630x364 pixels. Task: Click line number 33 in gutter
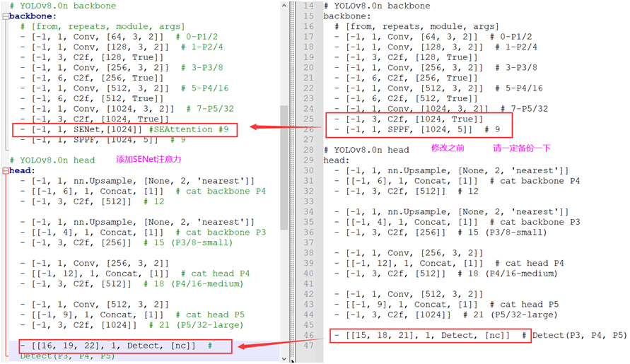(x=308, y=201)
